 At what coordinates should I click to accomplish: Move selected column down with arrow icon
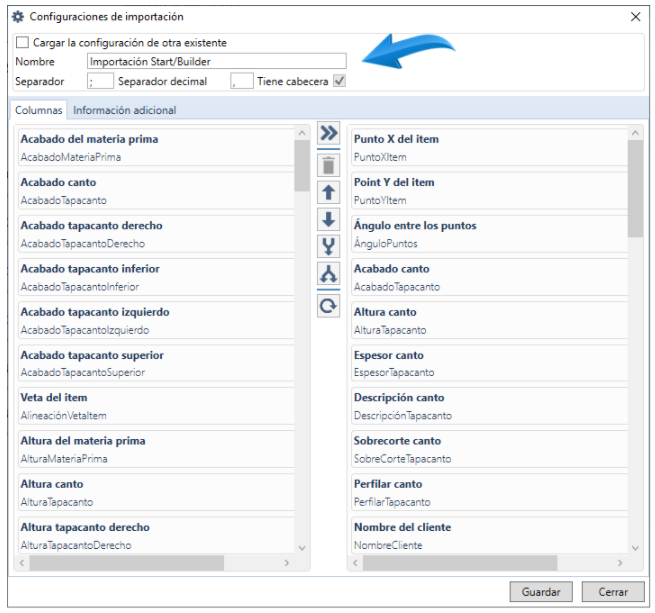[x=328, y=219]
